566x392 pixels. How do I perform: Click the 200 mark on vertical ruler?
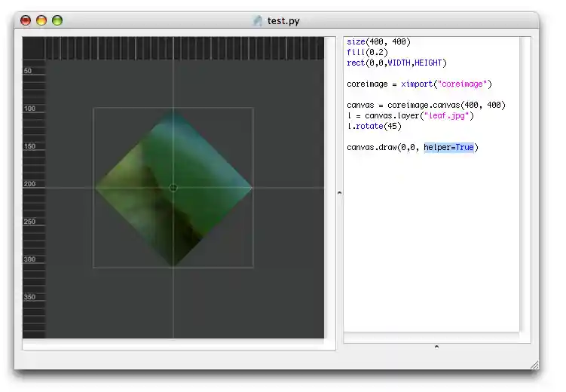click(x=31, y=184)
